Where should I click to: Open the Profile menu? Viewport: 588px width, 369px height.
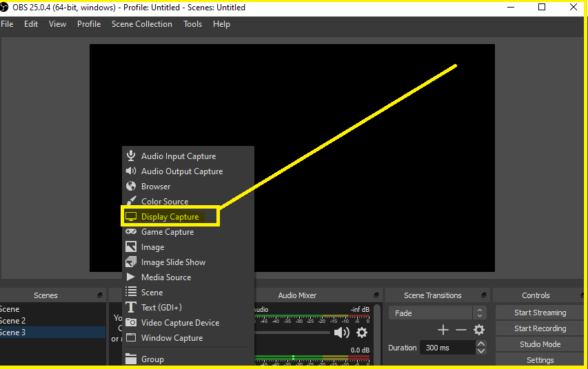tap(89, 24)
